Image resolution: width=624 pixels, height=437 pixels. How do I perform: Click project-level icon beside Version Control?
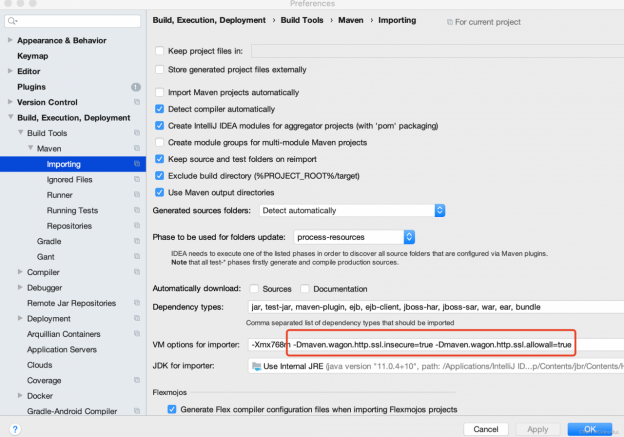(137, 102)
